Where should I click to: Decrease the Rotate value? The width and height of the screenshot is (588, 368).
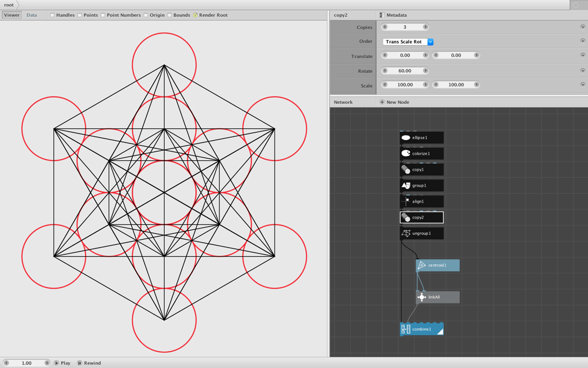pos(385,71)
